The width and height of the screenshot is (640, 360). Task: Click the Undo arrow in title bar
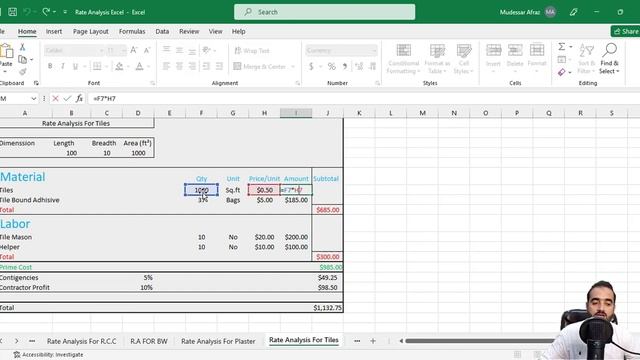[27, 12]
